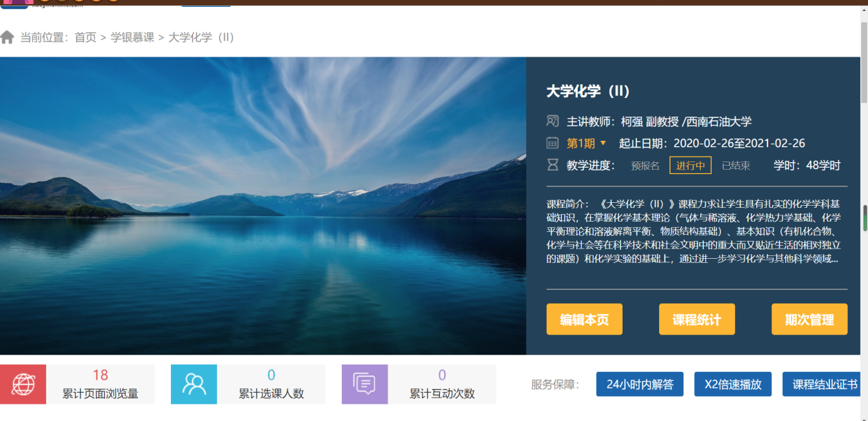This screenshot has height=421, width=868.
Task: Click the blue enrolled students icon
Action: pos(194,384)
